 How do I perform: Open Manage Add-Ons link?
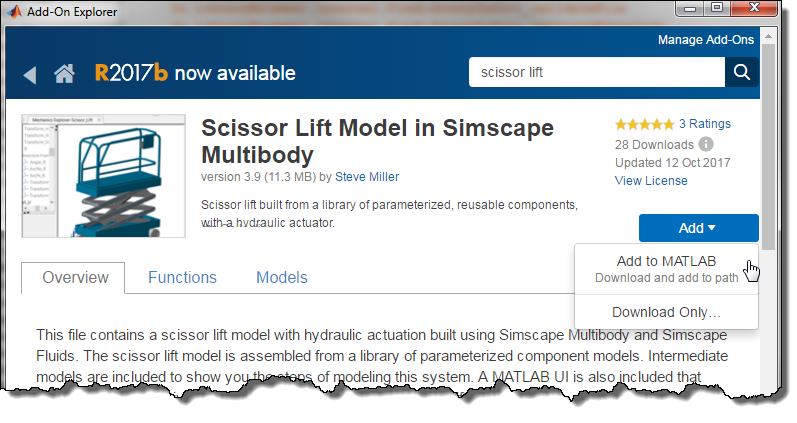point(707,40)
